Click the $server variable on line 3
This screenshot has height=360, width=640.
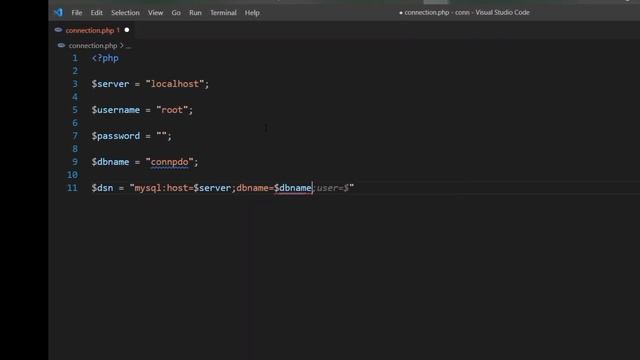tap(110, 84)
